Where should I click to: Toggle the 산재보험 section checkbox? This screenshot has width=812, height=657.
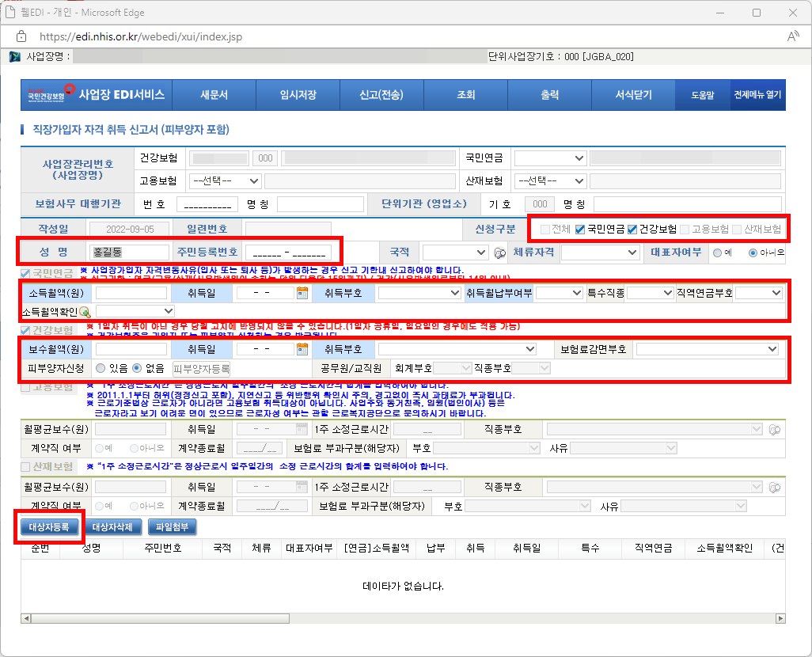tap(25, 467)
